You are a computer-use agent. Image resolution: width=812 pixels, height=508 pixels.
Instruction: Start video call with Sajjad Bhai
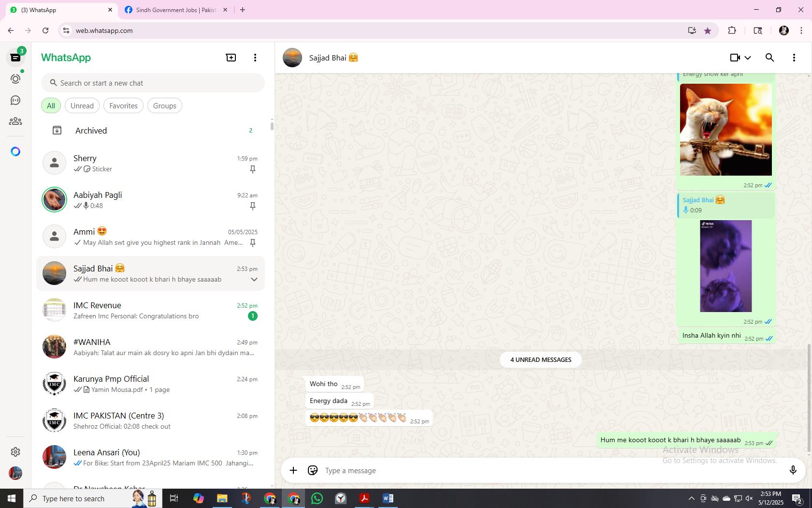click(x=735, y=58)
